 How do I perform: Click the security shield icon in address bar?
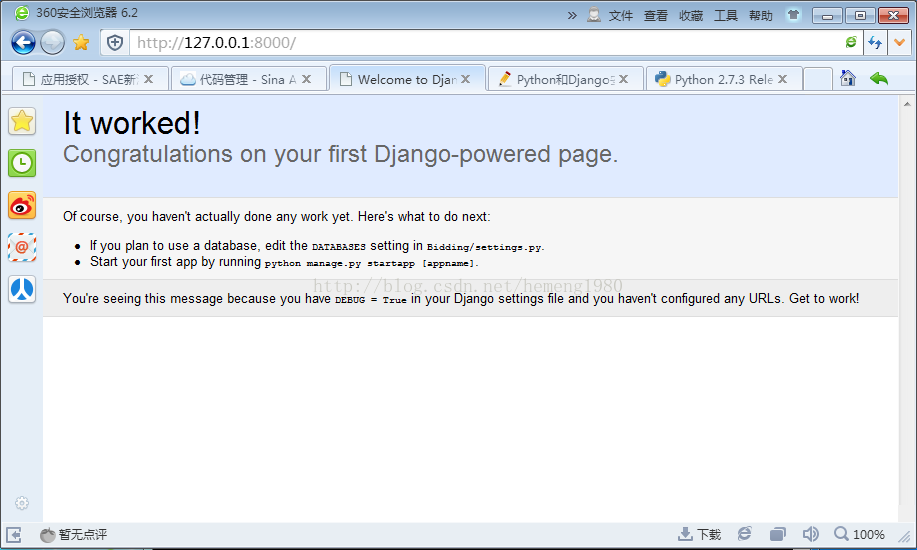coord(115,43)
